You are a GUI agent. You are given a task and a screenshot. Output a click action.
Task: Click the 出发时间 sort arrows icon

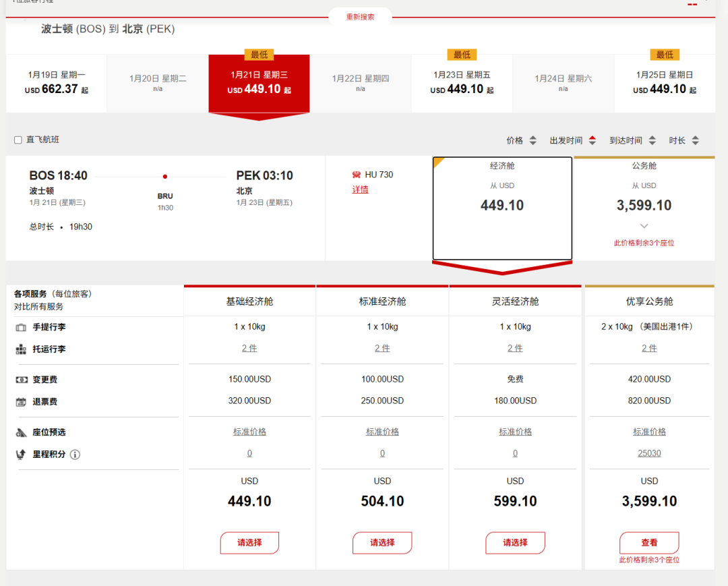coord(593,140)
